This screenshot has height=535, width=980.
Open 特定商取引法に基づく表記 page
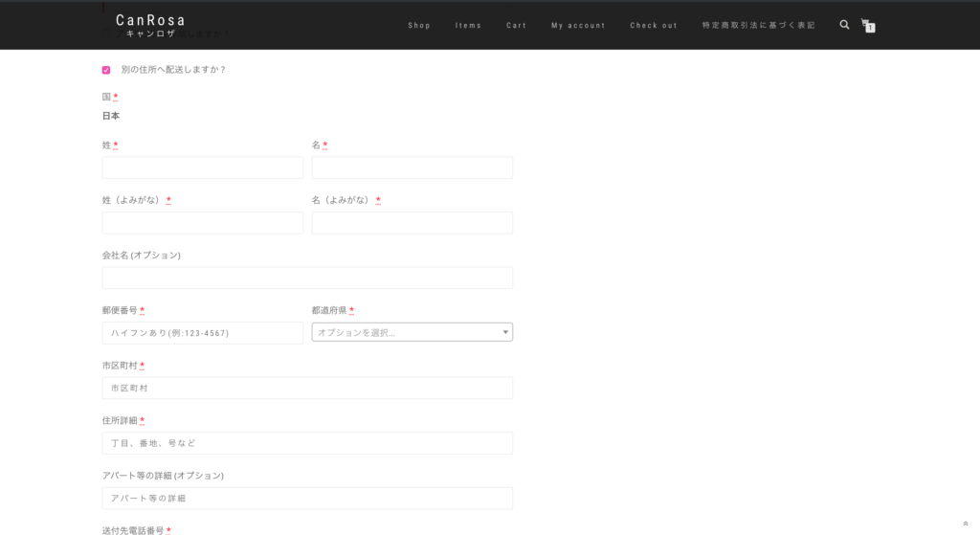(x=759, y=26)
